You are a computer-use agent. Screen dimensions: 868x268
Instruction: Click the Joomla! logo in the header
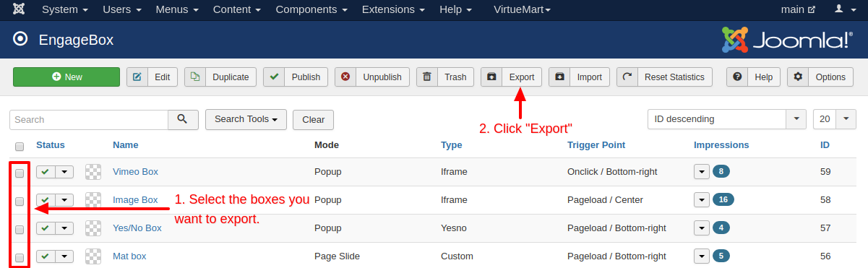pos(787,40)
